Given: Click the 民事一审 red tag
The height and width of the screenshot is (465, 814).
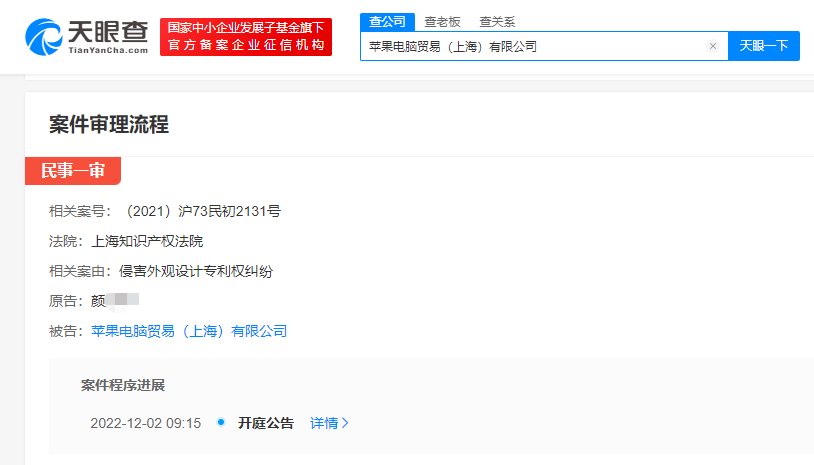Looking at the screenshot, I should tap(73, 171).
